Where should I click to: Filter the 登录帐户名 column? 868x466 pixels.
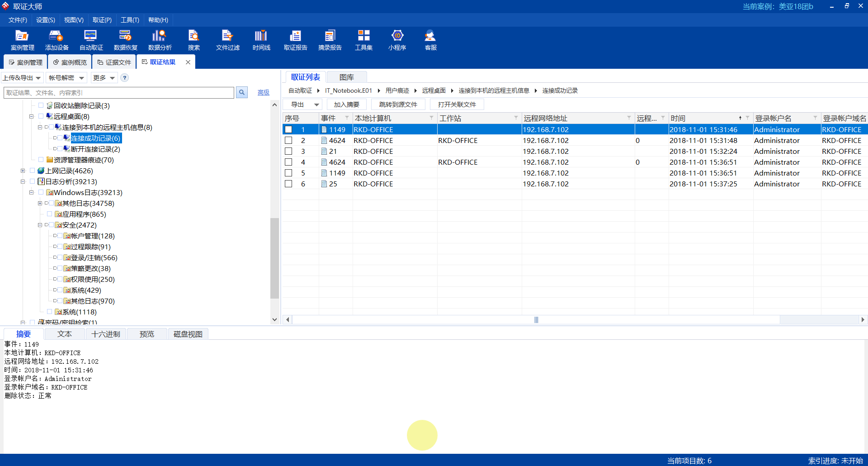point(815,118)
